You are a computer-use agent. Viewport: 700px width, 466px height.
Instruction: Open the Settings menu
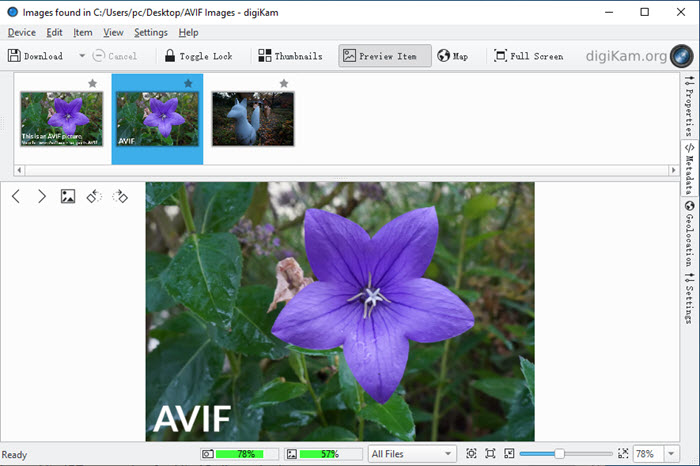151,33
